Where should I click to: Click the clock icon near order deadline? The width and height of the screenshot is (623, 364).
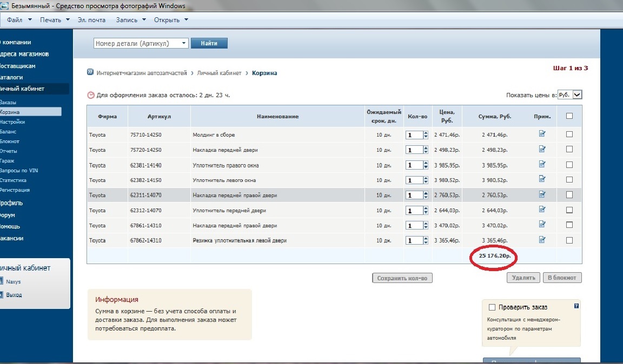pos(91,95)
